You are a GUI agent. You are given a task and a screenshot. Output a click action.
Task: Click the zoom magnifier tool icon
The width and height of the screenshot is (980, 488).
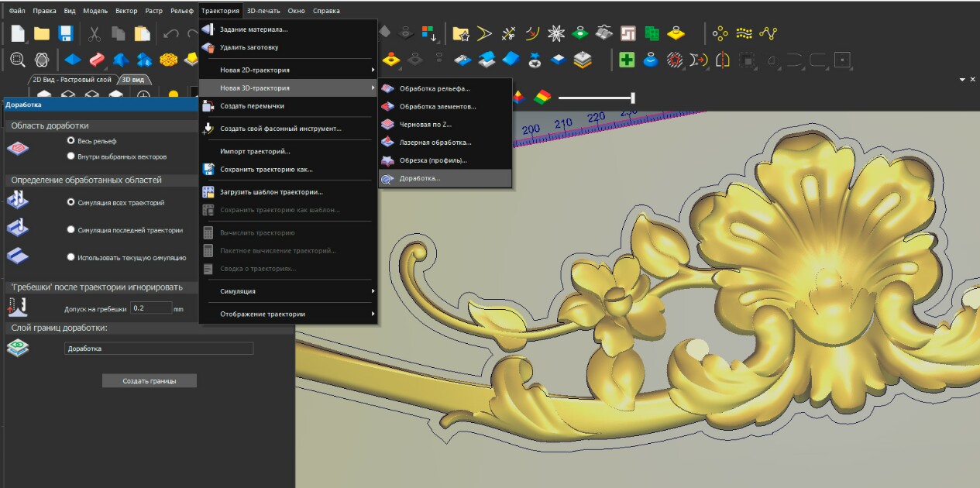(18, 59)
